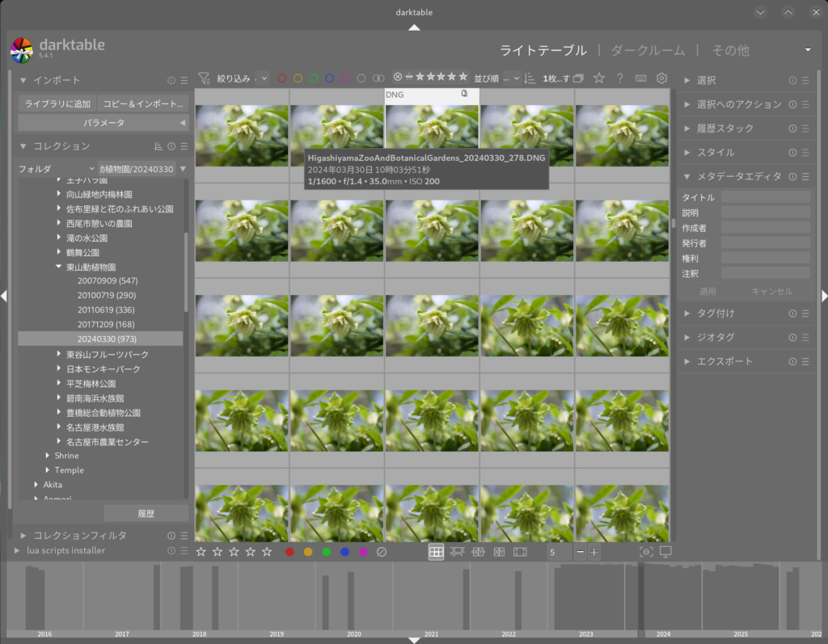Viewport: 828px width, 644px height.
Task: Open the その他 views menu
Action: click(x=729, y=50)
